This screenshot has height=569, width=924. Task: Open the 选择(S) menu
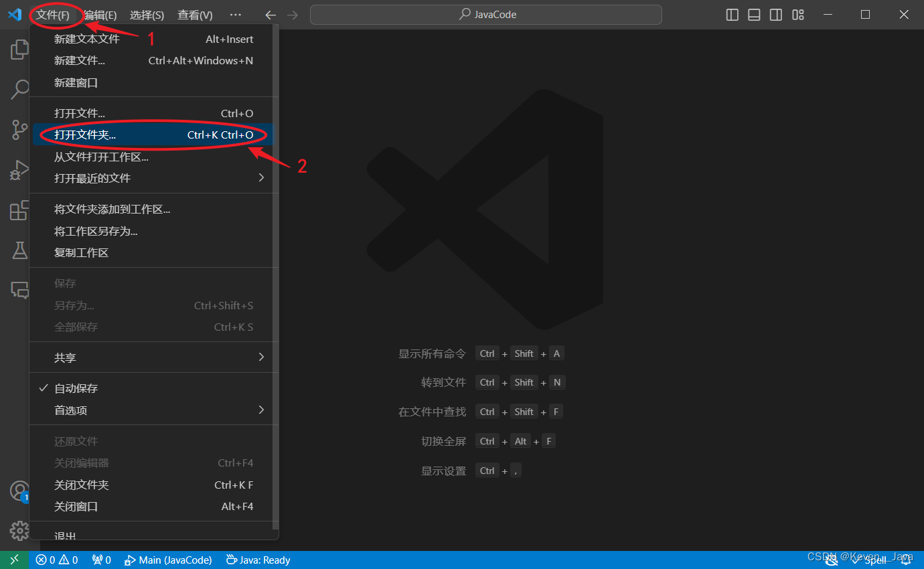(147, 15)
